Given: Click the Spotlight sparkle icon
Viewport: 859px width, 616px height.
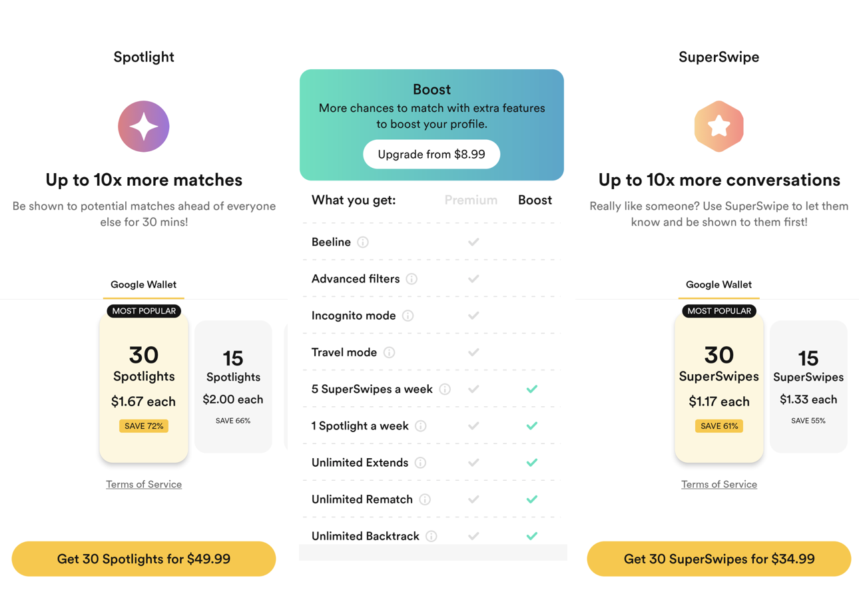Looking at the screenshot, I should (144, 127).
